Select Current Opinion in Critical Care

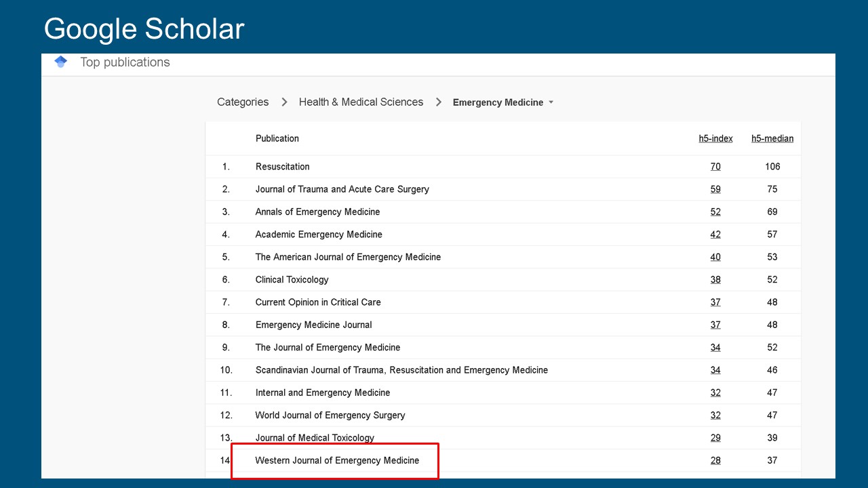click(x=318, y=302)
